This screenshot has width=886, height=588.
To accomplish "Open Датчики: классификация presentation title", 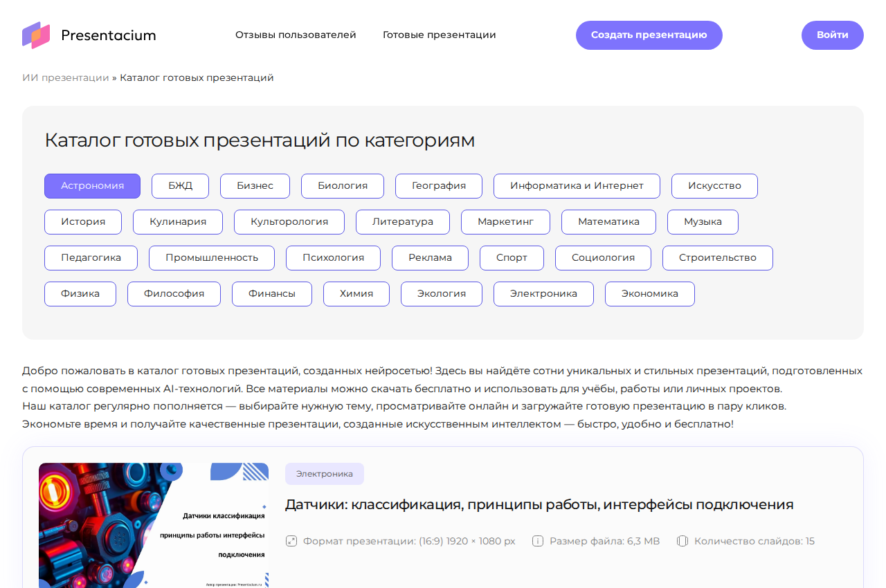I will pos(539,505).
